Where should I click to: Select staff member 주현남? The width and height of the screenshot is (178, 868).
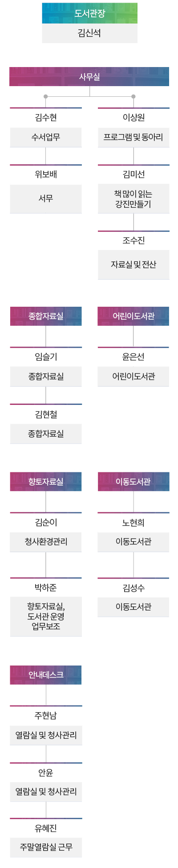point(46,716)
